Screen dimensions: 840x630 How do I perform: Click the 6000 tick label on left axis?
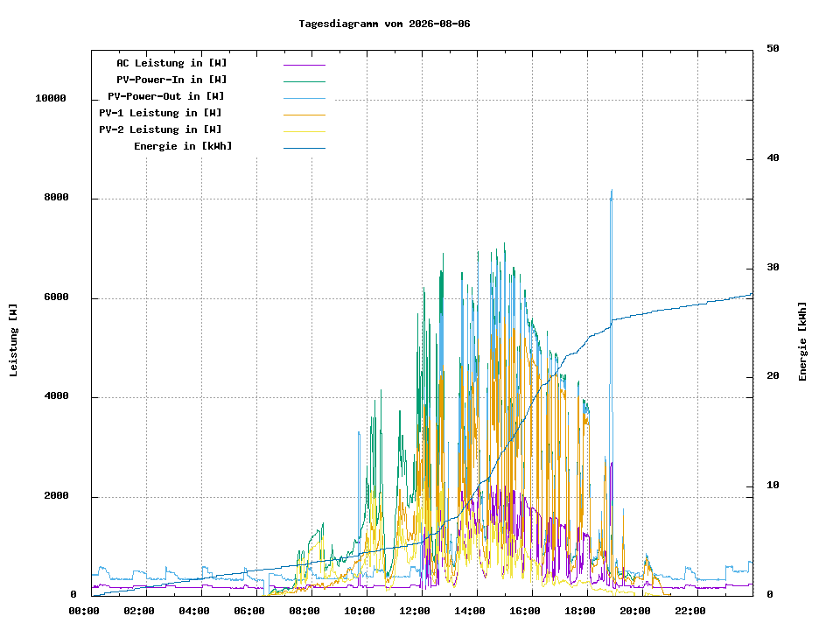[56, 297]
